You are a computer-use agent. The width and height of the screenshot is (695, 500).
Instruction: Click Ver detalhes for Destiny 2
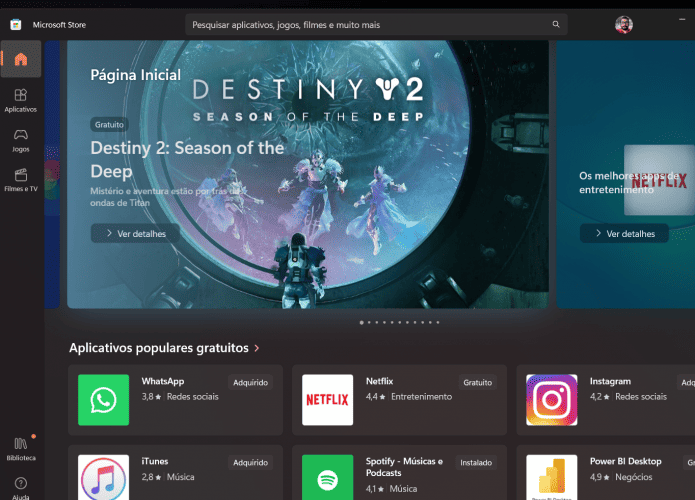point(135,233)
